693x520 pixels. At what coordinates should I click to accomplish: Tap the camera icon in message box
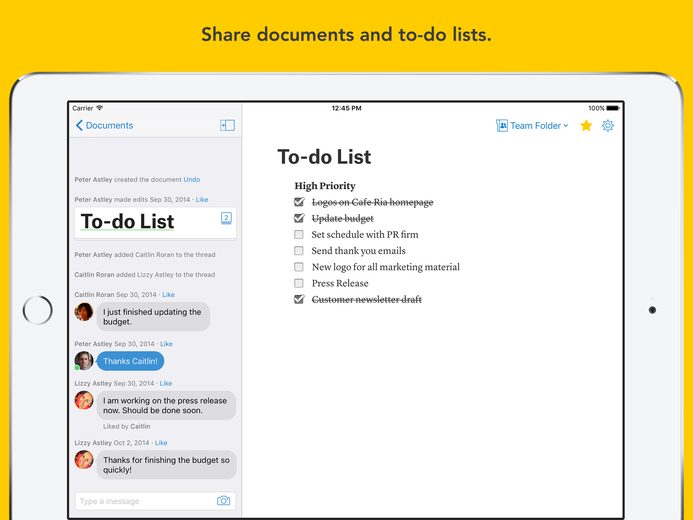(224, 501)
